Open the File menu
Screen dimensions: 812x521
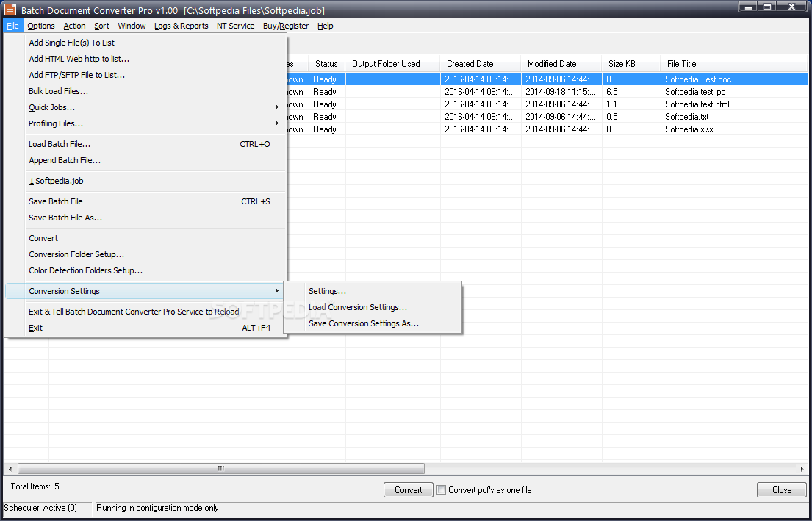13,26
